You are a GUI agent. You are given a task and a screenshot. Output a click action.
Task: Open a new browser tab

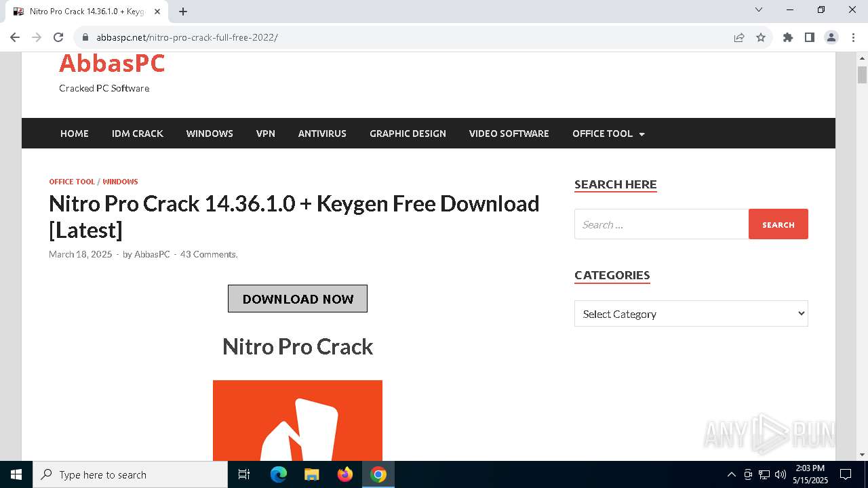coord(183,12)
